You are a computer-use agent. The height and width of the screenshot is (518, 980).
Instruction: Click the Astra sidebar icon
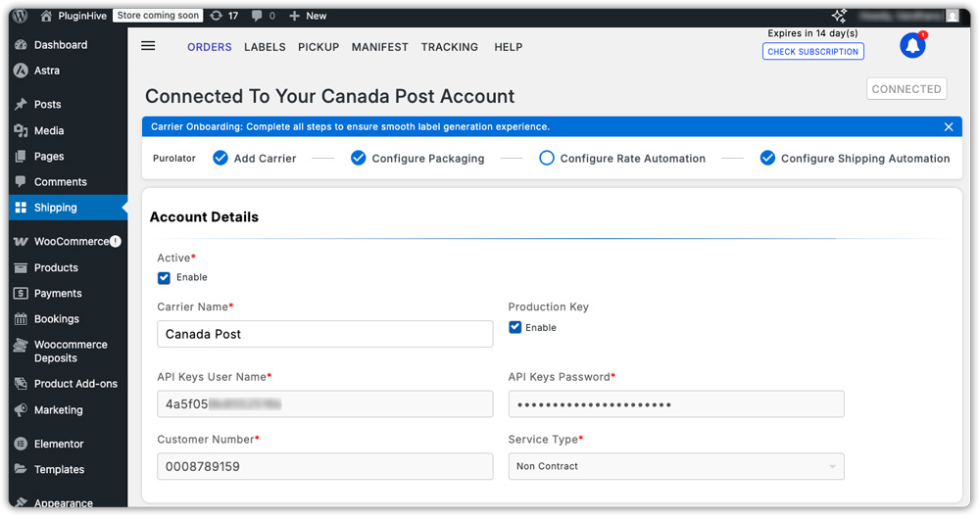pos(21,71)
